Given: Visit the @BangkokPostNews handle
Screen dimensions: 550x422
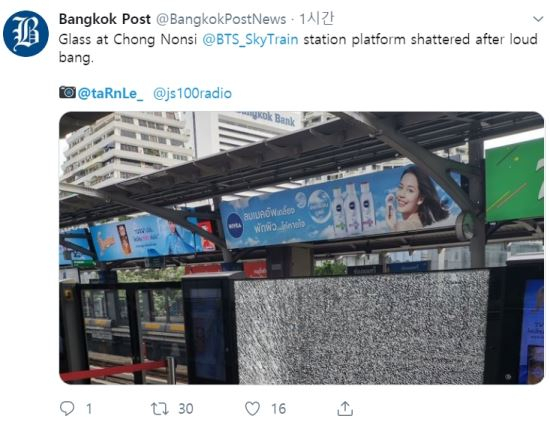Looking at the screenshot, I should [221, 19].
